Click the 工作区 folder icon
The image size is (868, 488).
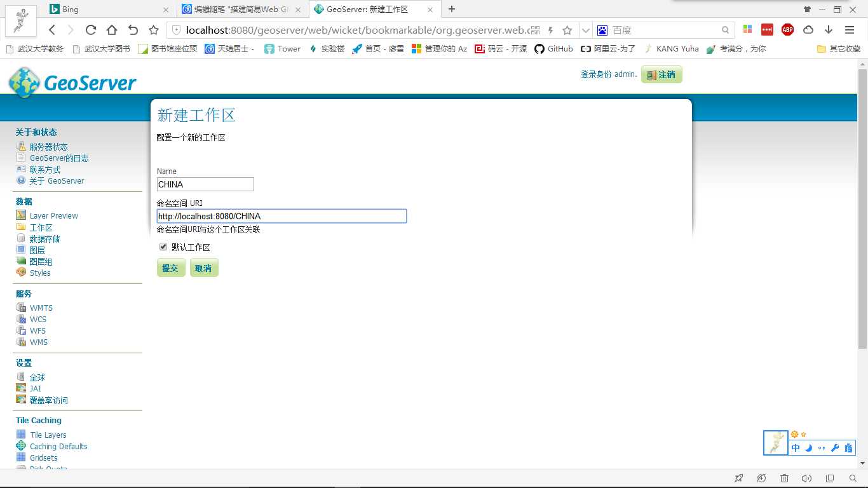click(21, 227)
